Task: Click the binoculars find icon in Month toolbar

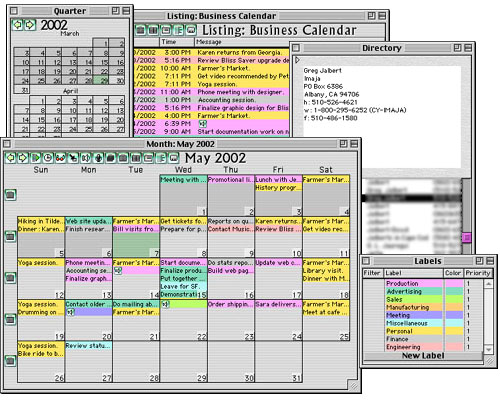Action: pyautogui.click(x=60, y=158)
